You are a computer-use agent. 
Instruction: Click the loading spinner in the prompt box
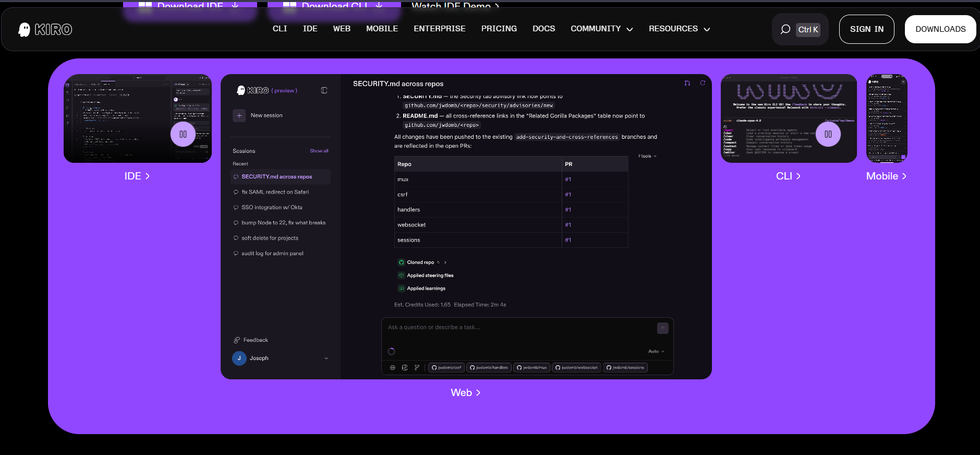pyautogui.click(x=392, y=351)
